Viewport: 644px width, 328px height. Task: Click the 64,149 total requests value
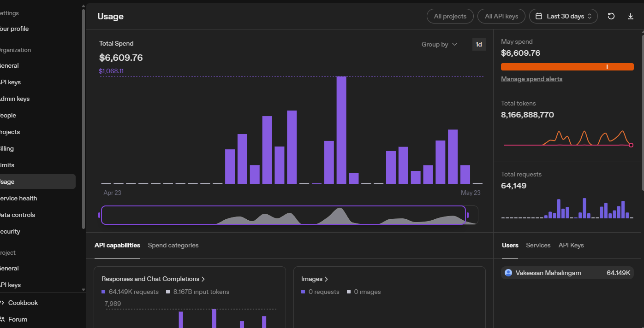[513, 186]
